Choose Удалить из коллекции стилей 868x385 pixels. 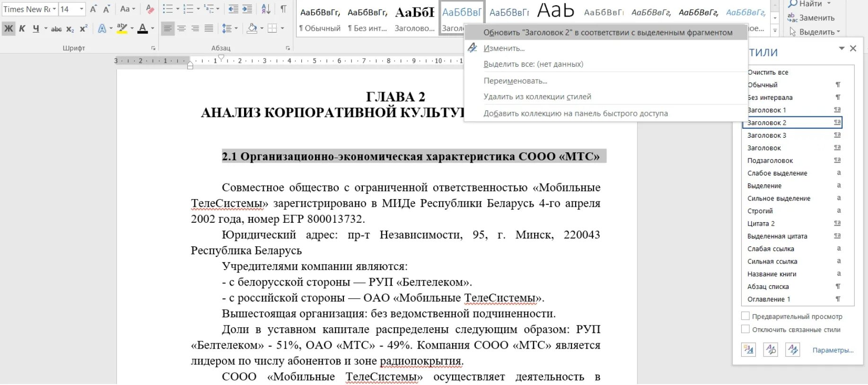click(606, 96)
